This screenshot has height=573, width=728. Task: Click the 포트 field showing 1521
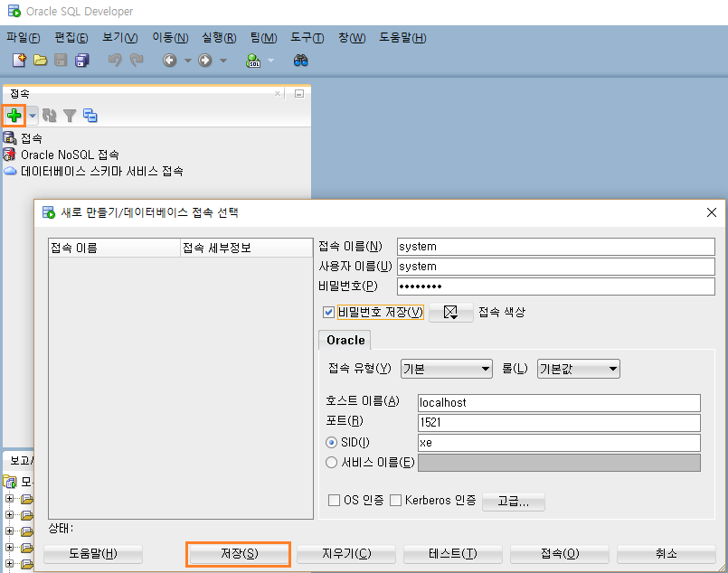pyautogui.click(x=559, y=423)
